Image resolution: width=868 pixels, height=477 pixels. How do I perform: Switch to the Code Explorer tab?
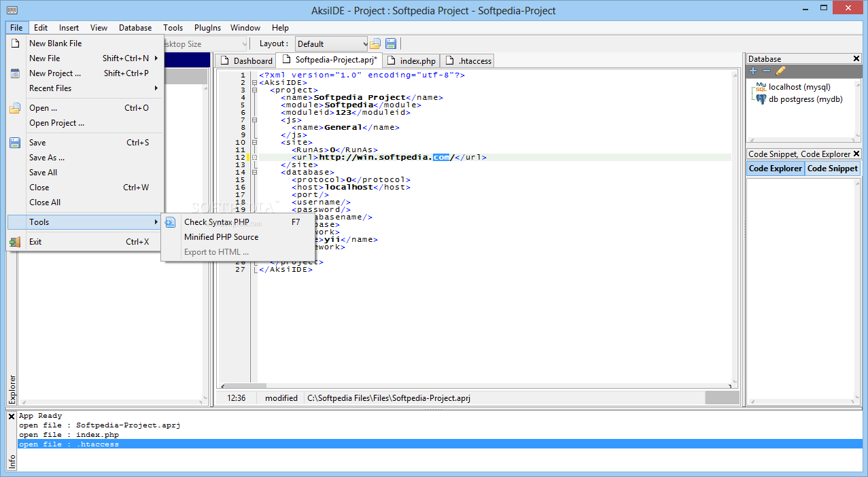(x=775, y=169)
